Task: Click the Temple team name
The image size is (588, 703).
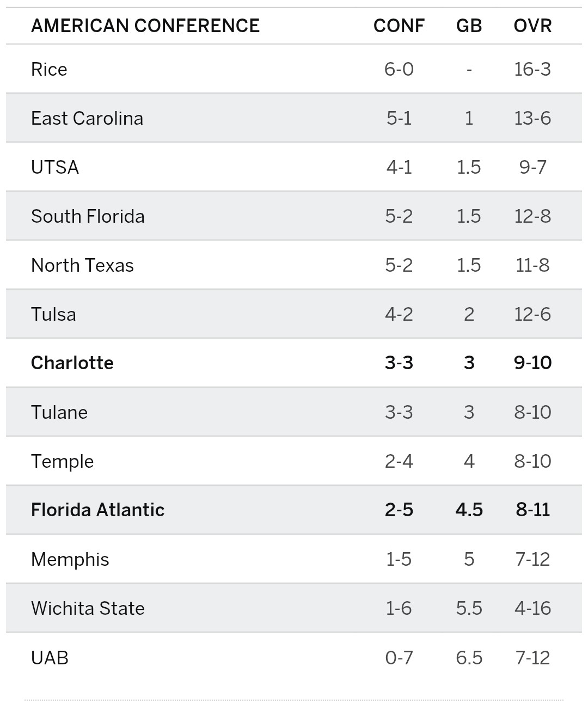Action: pos(62,461)
